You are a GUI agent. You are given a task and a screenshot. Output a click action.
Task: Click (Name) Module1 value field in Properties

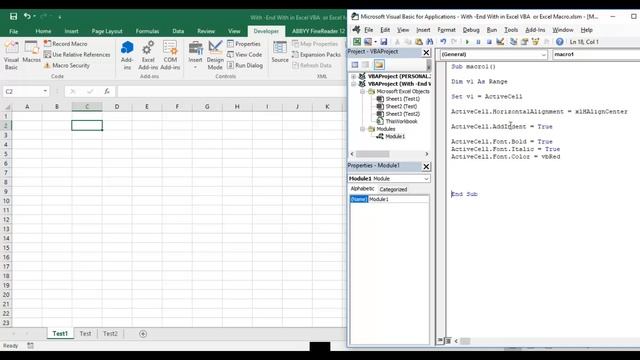click(398, 199)
